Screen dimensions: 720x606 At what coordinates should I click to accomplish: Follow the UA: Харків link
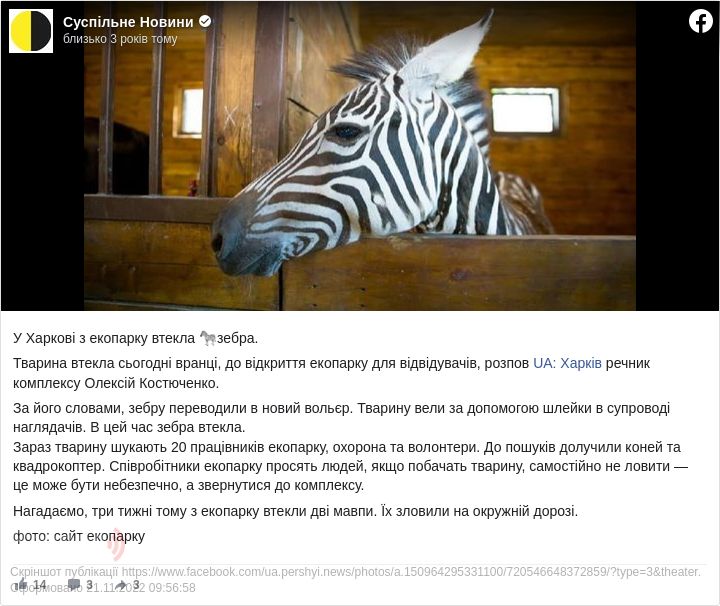pyautogui.click(x=567, y=363)
